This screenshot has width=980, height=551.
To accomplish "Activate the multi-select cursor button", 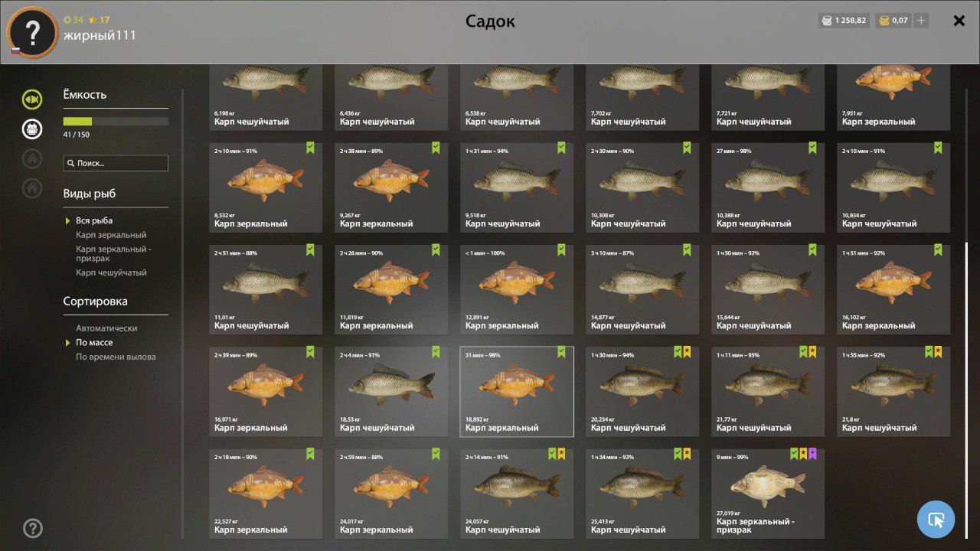I will (936, 520).
